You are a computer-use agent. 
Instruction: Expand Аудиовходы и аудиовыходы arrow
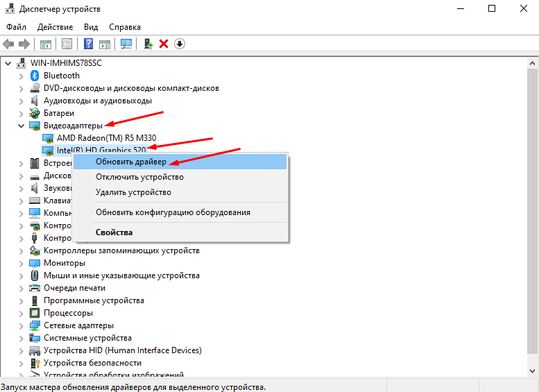[21, 101]
